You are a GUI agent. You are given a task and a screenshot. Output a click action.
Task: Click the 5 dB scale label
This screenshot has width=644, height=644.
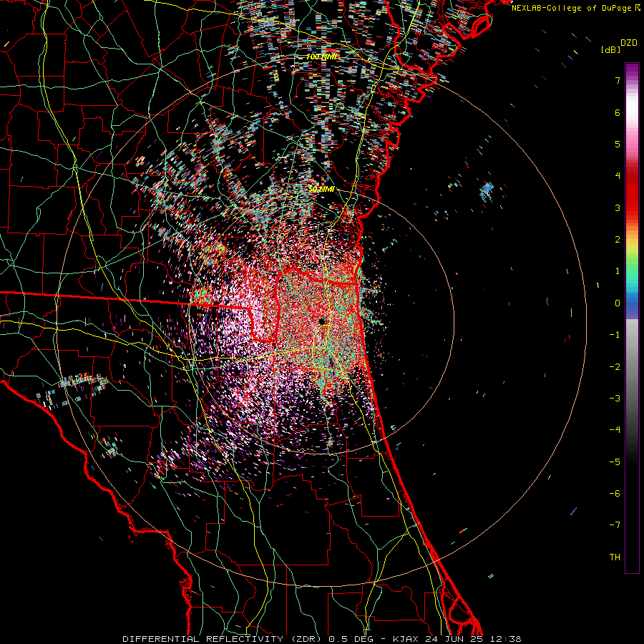coord(618,144)
